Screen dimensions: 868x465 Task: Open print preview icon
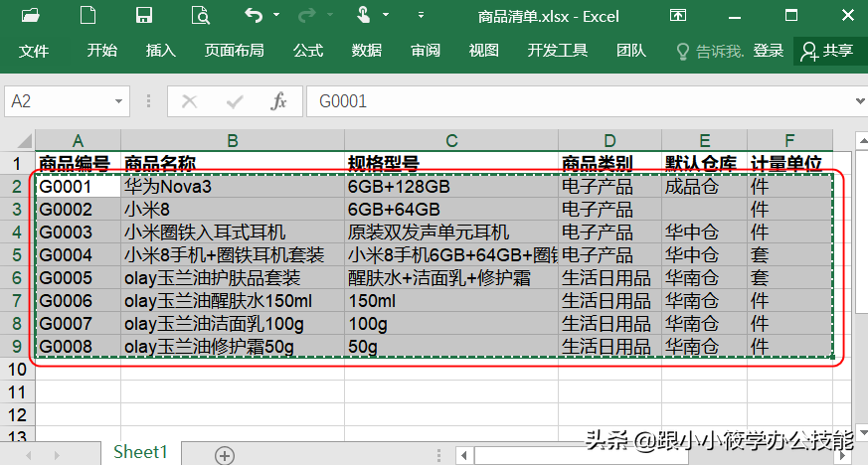pyautogui.click(x=201, y=16)
